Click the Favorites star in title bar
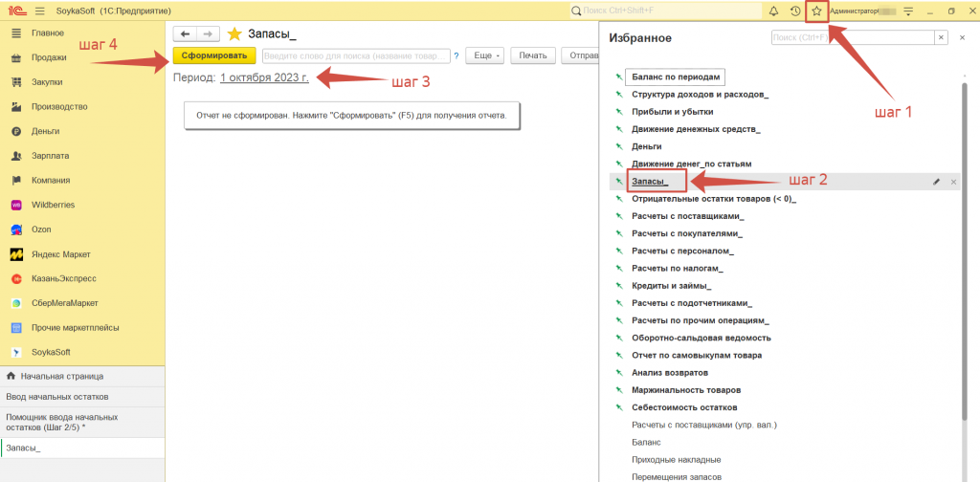Image resolution: width=980 pixels, height=482 pixels. pyautogui.click(x=816, y=11)
